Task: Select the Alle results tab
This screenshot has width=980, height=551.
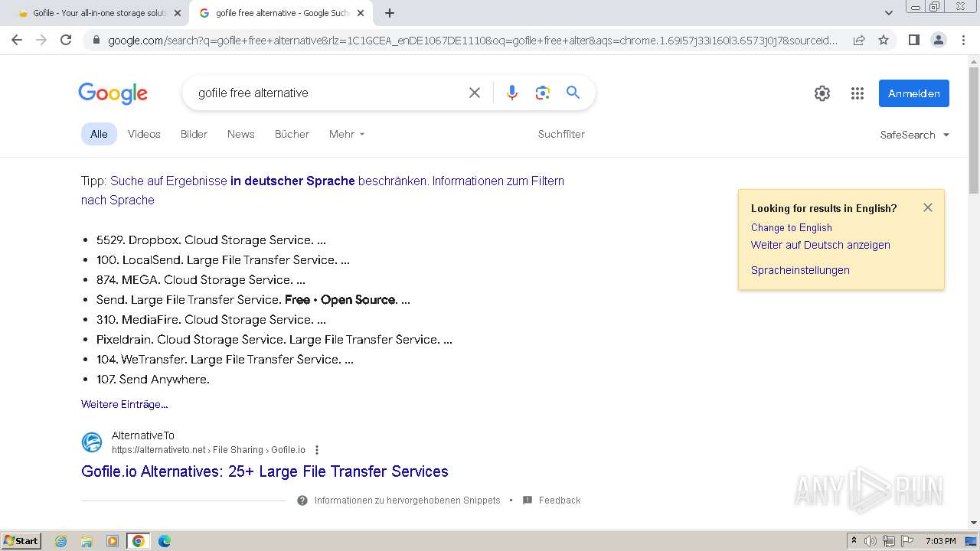Action: [x=99, y=134]
